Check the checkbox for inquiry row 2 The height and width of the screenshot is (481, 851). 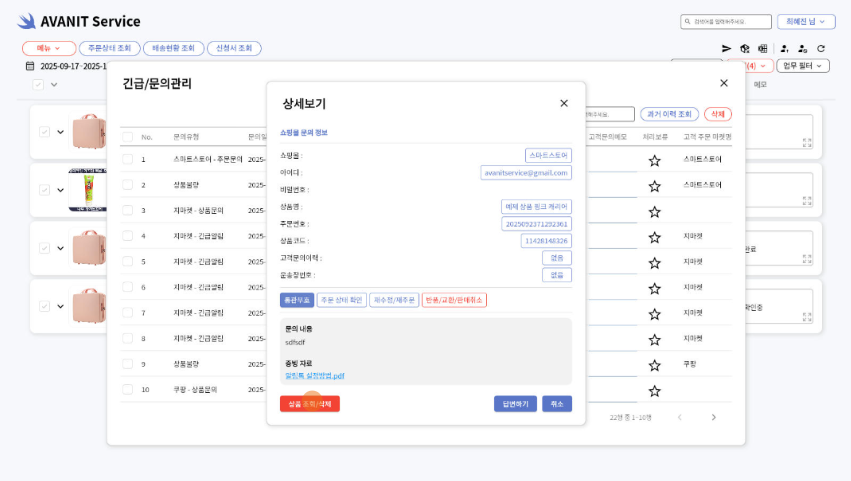click(x=127, y=185)
